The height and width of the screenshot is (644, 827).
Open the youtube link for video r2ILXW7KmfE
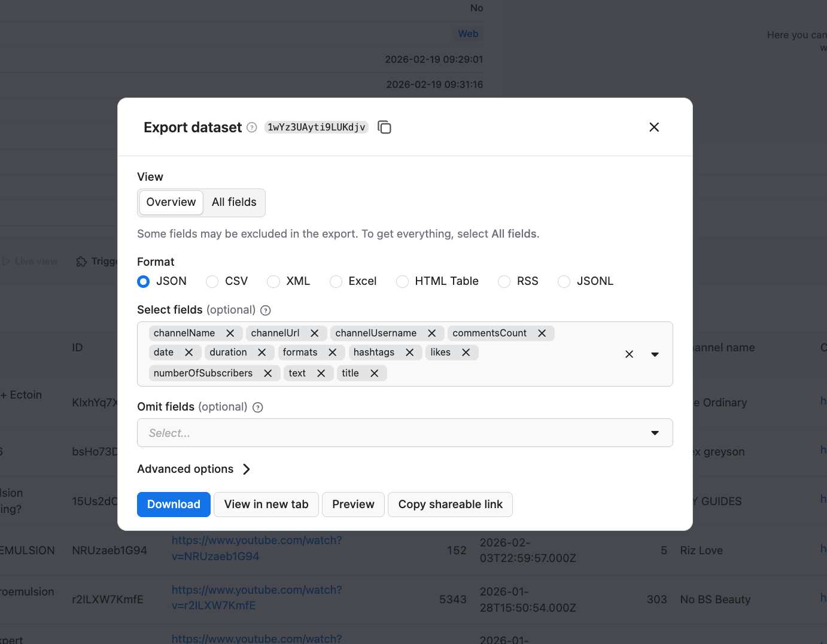coord(257,597)
